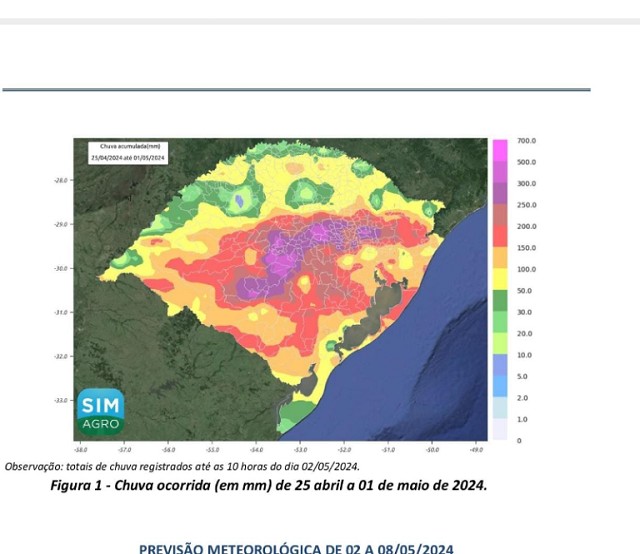Click the orange 100.0–150.0 legend color block
The width and height of the screenshot is (640, 554).
pos(499,258)
